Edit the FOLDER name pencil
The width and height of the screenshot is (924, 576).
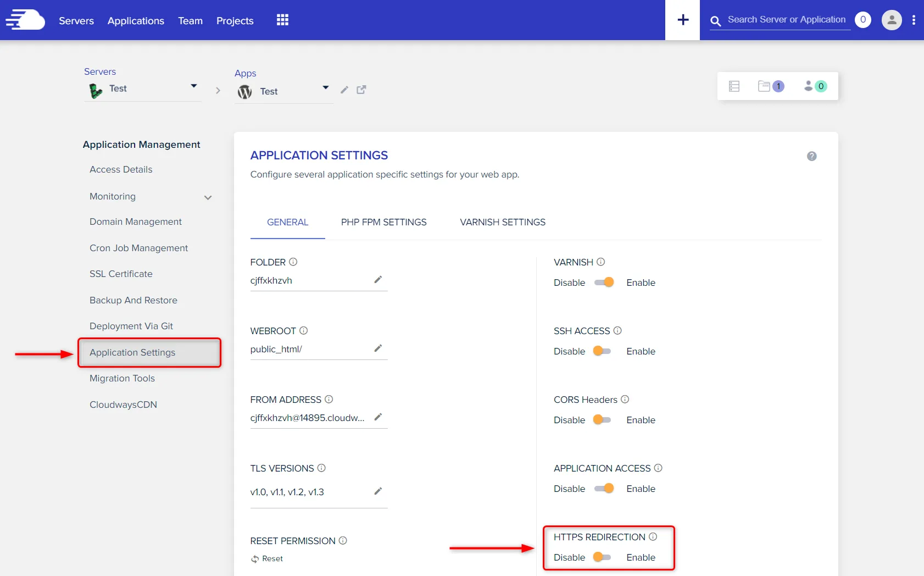378,280
